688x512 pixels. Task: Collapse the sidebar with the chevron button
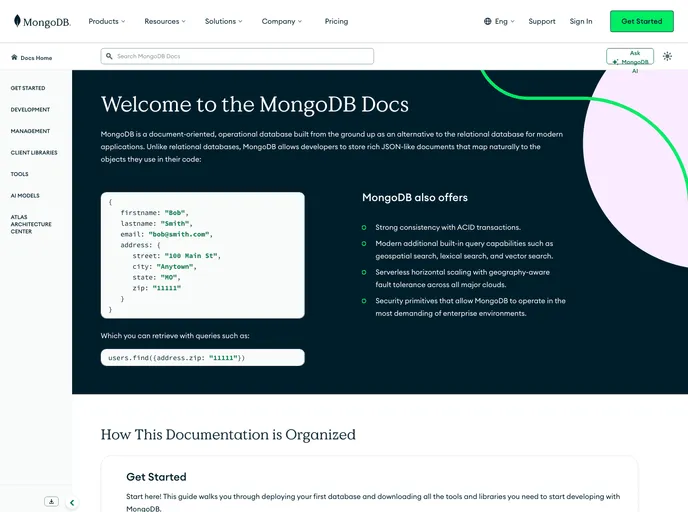pyautogui.click(x=72, y=503)
